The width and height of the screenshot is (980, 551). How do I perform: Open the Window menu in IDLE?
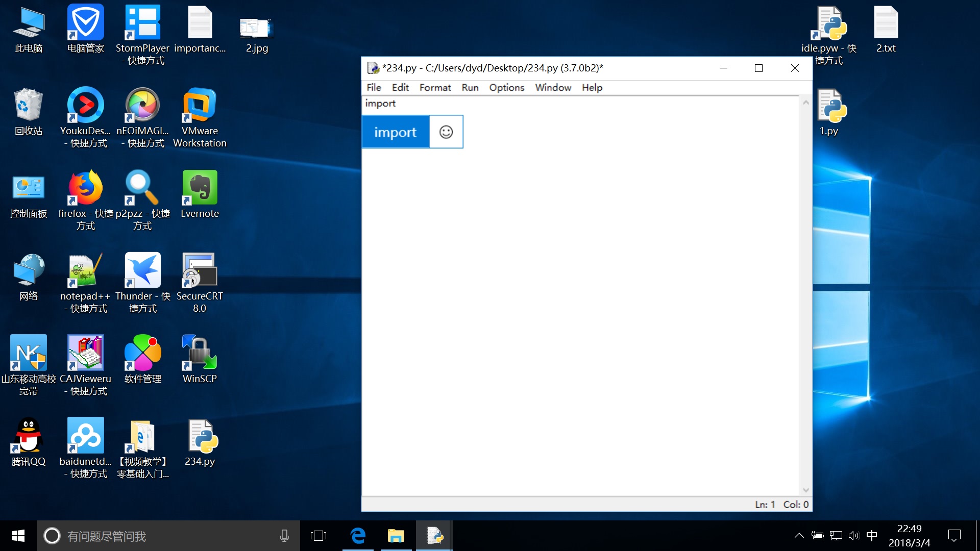tap(553, 88)
